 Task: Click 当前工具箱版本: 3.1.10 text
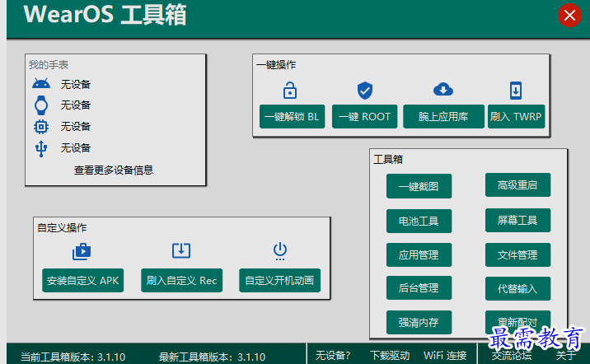pyautogui.click(x=73, y=357)
